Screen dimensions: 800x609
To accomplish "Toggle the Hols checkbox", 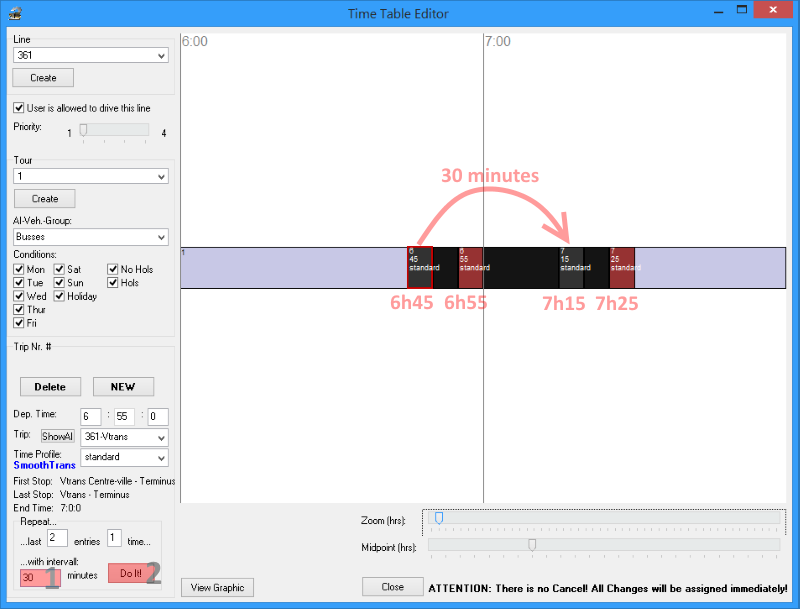I will tap(113, 283).
